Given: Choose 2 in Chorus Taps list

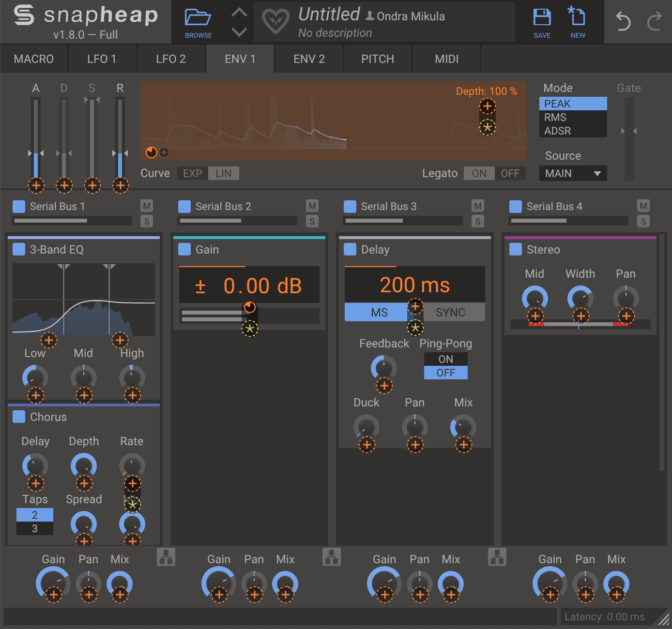Looking at the screenshot, I should (x=35, y=515).
